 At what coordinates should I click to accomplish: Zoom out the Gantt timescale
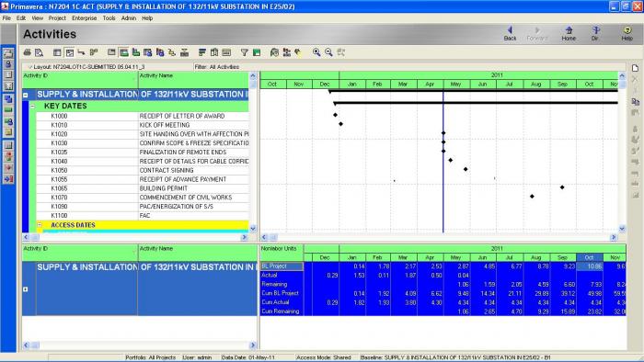[x=328, y=52]
